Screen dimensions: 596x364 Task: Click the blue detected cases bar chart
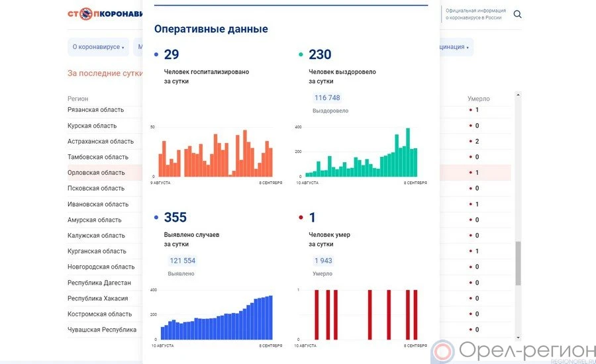point(215,316)
